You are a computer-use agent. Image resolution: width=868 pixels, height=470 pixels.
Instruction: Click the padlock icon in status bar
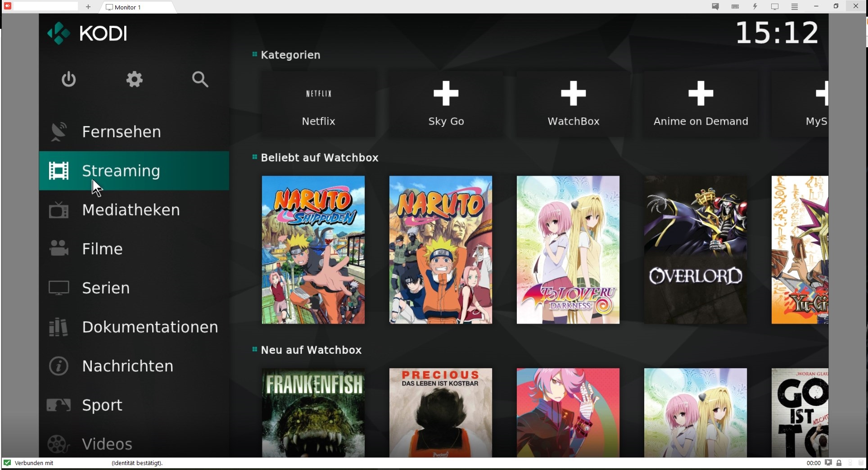click(x=839, y=462)
